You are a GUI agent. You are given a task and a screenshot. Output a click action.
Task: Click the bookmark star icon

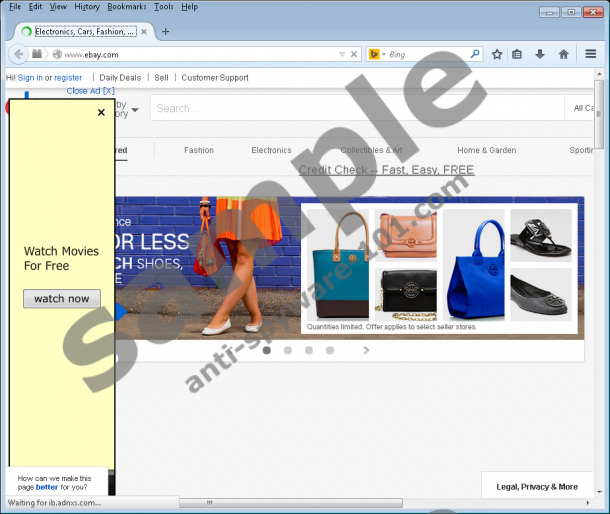pos(497,54)
